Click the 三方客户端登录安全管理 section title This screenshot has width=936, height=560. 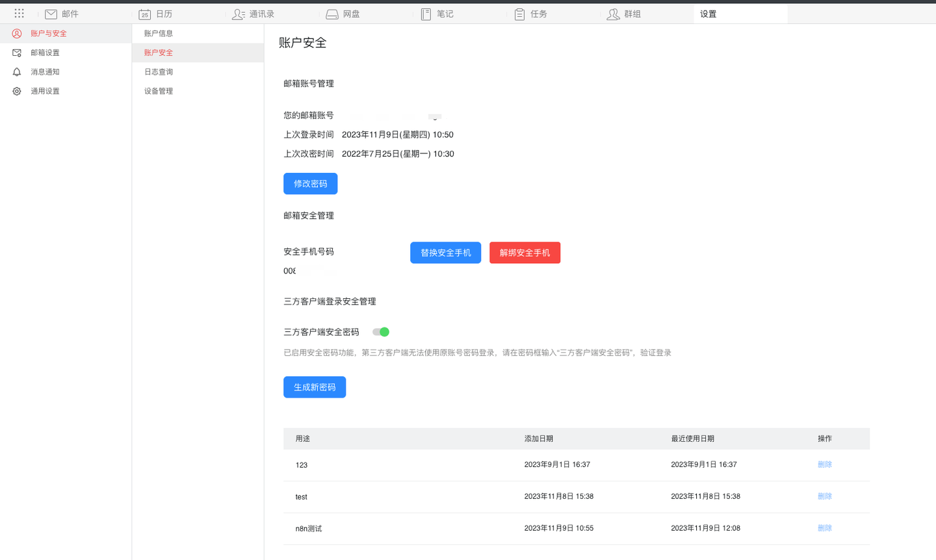click(330, 301)
